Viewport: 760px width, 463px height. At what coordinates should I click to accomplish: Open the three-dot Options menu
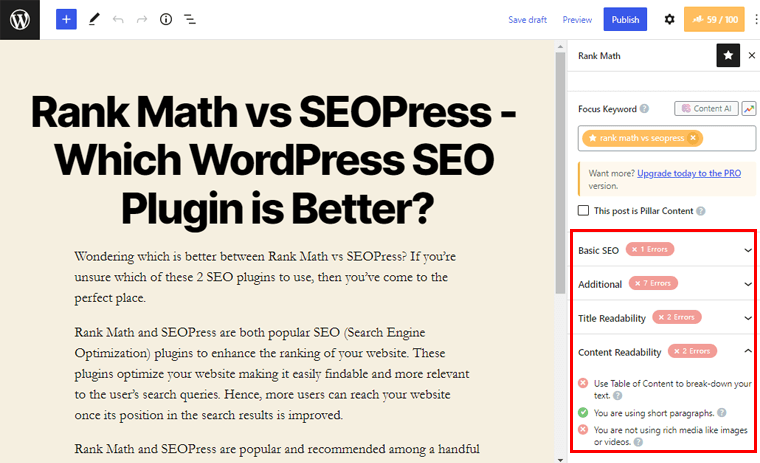pyautogui.click(x=756, y=19)
